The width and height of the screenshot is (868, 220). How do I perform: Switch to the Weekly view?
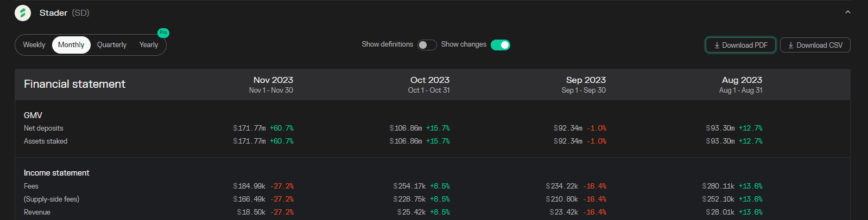tap(34, 45)
